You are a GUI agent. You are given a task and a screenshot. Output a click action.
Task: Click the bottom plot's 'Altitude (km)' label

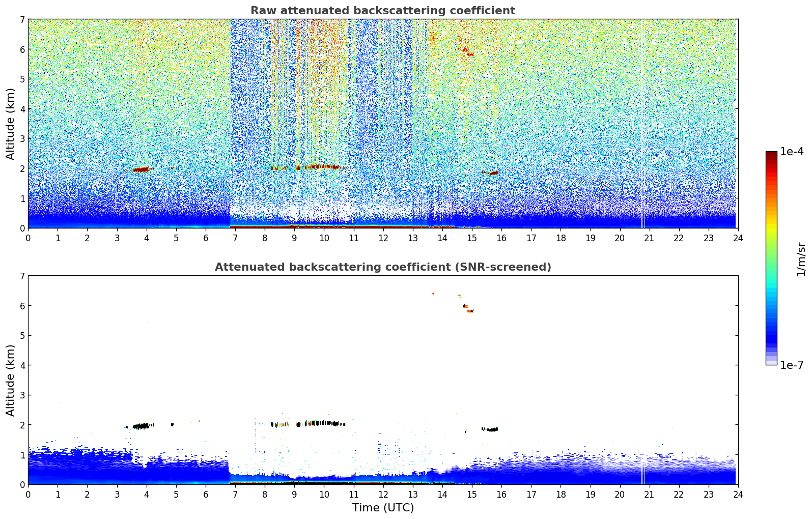(x=11, y=380)
